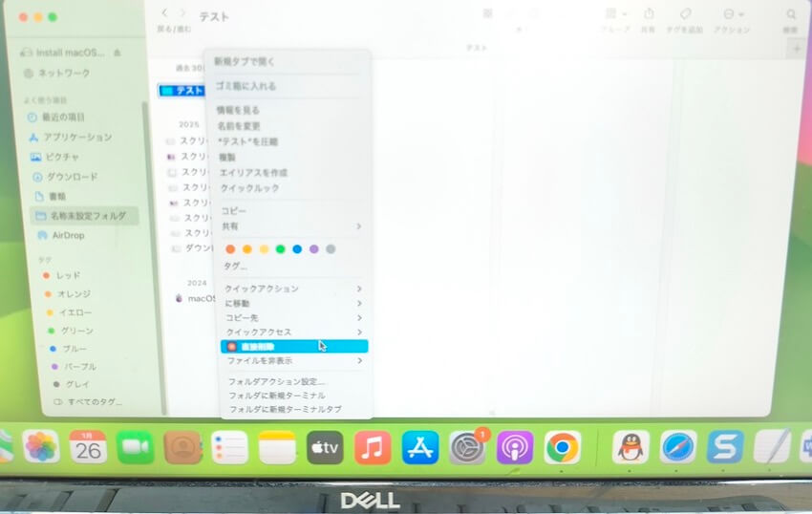Screen dimensions: 812x514
Task: Select the テスト folder in file list
Action: (x=182, y=91)
